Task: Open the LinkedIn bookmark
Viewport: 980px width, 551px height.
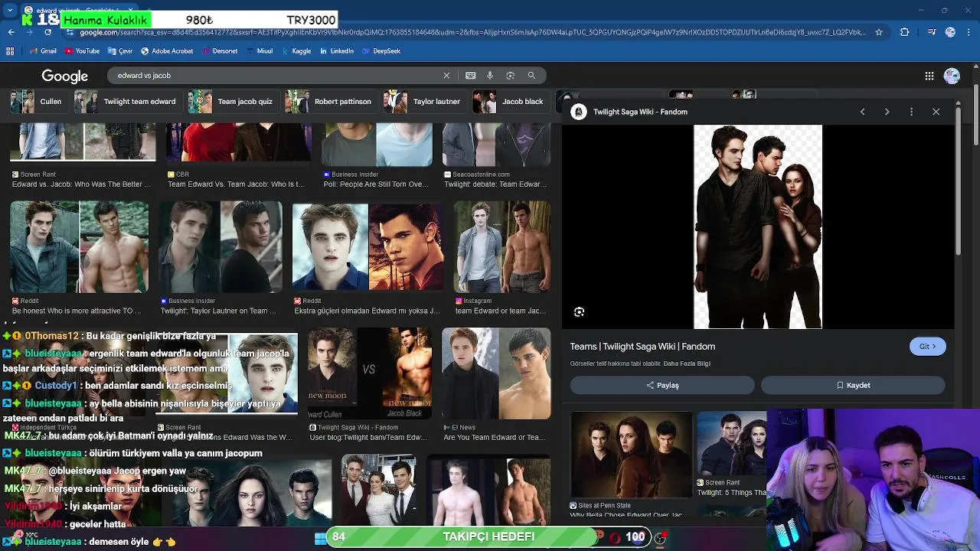Action: [x=336, y=51]
